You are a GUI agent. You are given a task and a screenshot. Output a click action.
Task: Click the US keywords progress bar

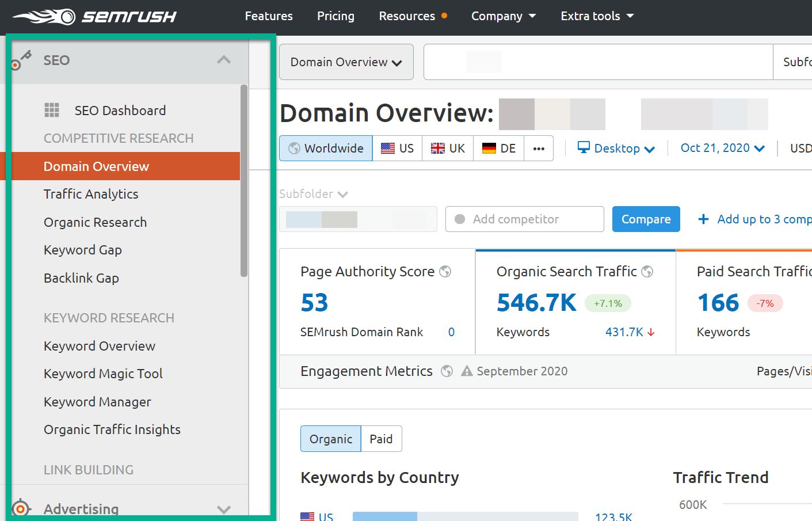466,516
